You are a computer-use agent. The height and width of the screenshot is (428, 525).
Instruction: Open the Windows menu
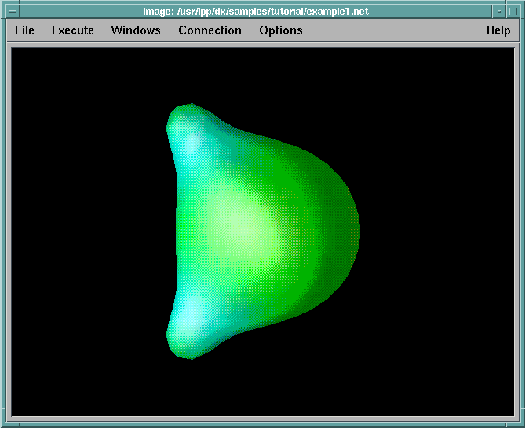[x=136, y=30]
